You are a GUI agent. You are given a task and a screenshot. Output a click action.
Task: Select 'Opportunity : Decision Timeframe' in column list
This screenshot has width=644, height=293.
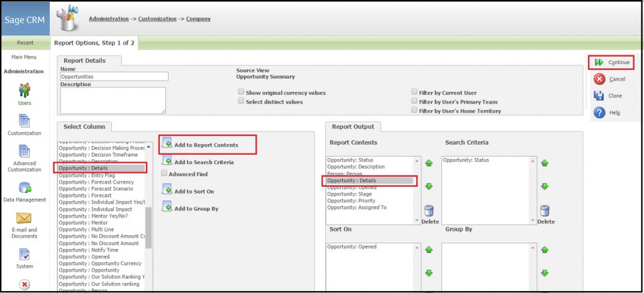click(102, 155)
